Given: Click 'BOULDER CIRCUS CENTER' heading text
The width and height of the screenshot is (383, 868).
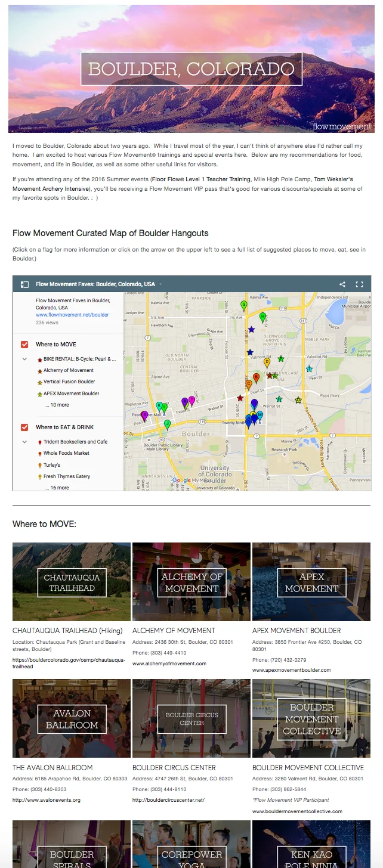Looking at the screenshot, I should (174, 768).
